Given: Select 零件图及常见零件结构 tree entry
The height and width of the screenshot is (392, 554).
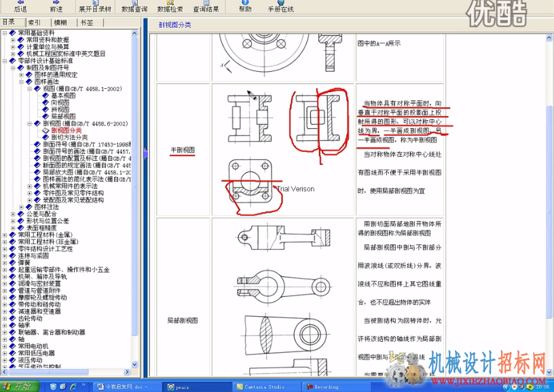Looking at the screenshot, I should [73, 193].
